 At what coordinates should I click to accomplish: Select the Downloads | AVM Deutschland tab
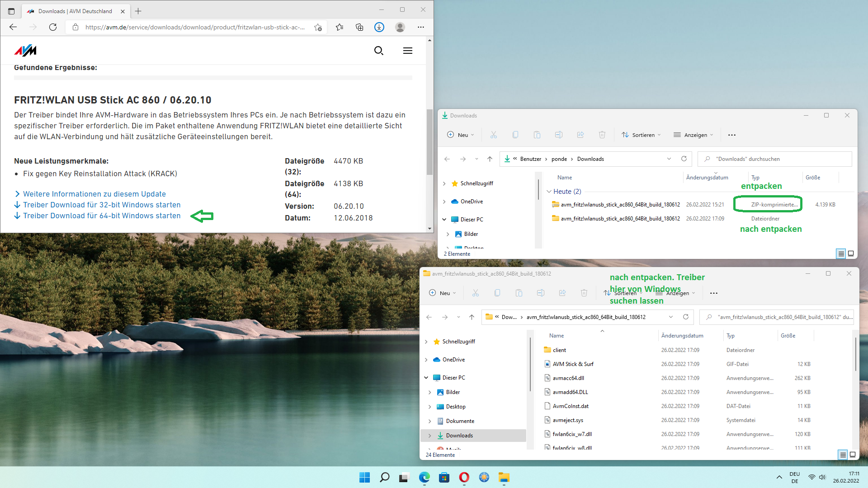coord(75,11)
